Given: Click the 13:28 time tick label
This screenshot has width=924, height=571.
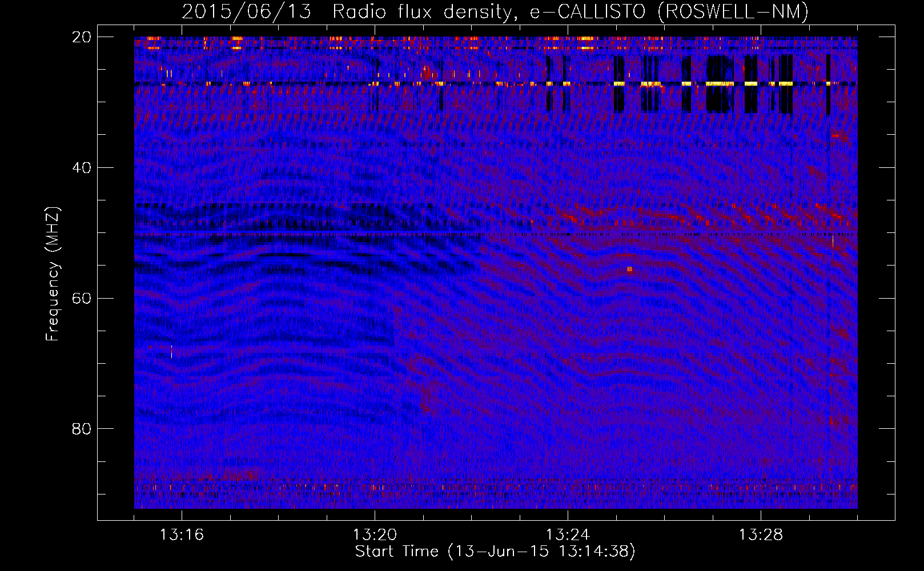Looking at the screenshot, I should (x=761, y=535).
